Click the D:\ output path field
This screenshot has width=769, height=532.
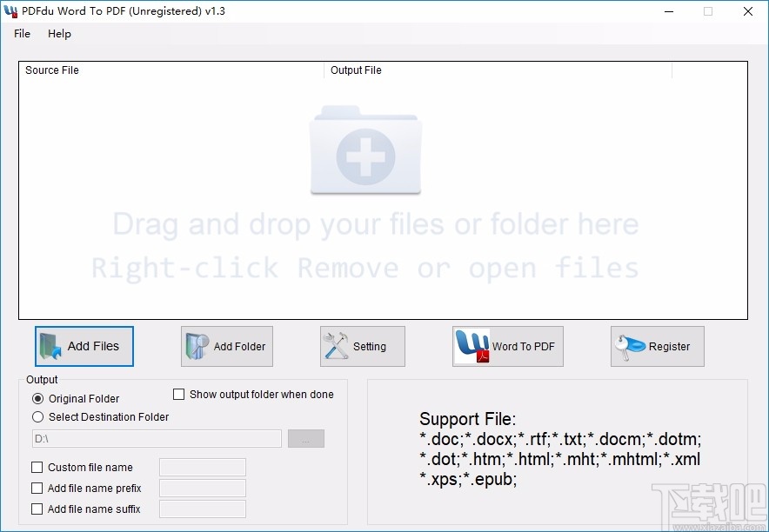click(157, 438)
